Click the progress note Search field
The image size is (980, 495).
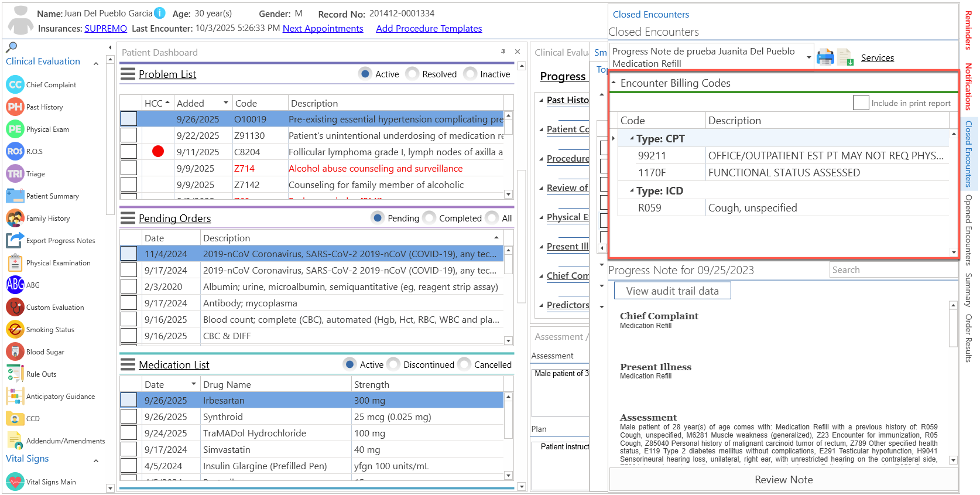pyautogui.click(x=893, y=269)
